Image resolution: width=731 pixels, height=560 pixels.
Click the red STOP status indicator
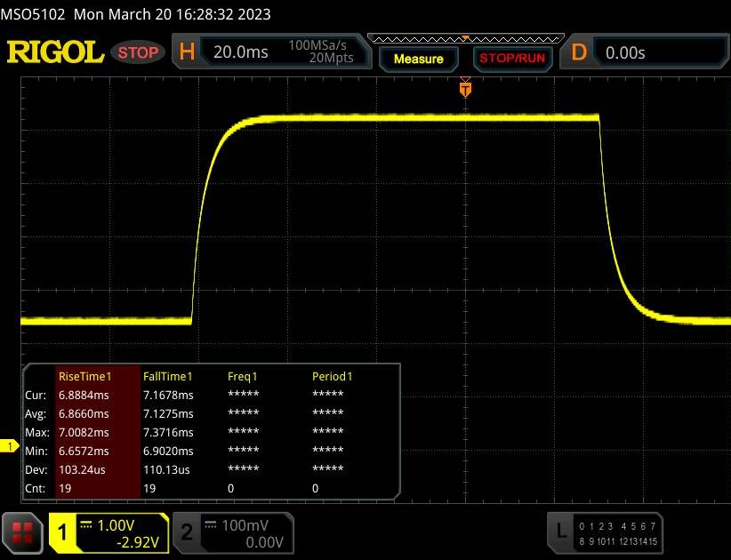(139, 52)
